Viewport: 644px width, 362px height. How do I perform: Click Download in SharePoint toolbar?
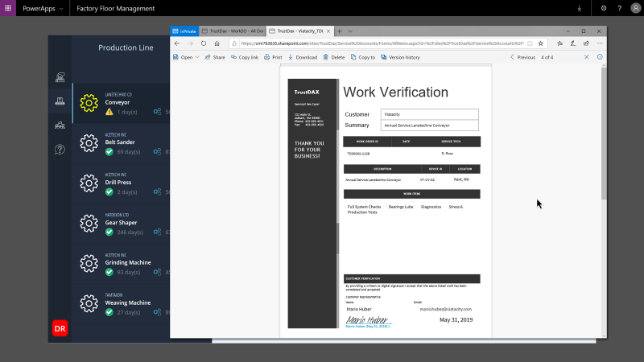click(303, 57)
